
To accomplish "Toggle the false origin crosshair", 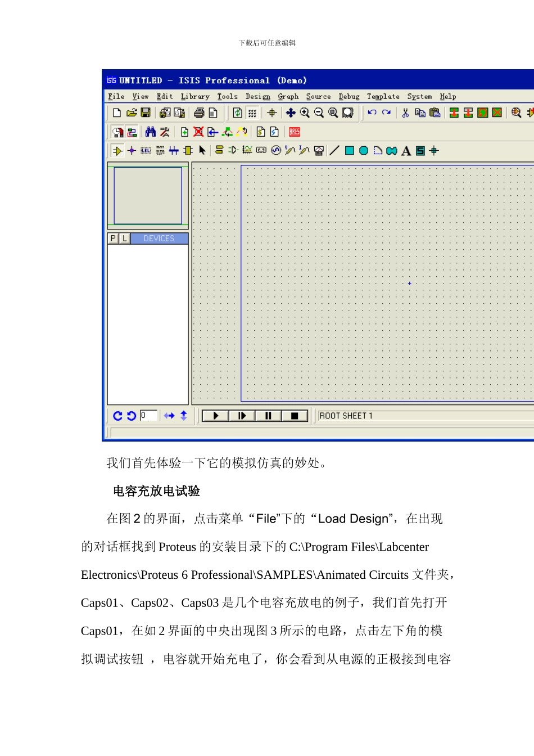I will pos(272,113).
